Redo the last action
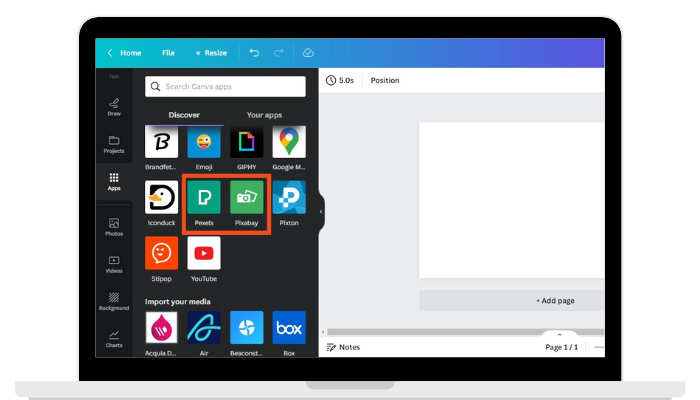Viewport: 700px width, 400px height. click(279, 53)
